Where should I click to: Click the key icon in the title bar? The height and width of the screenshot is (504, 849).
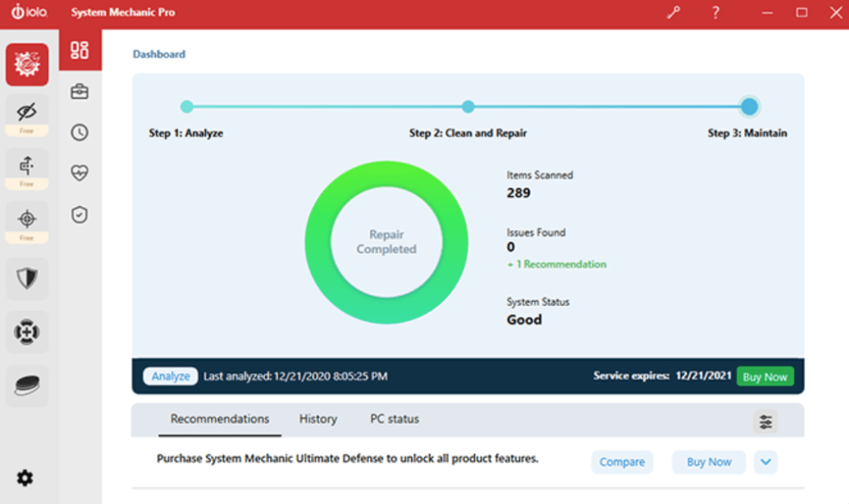[x=673, y=13]
